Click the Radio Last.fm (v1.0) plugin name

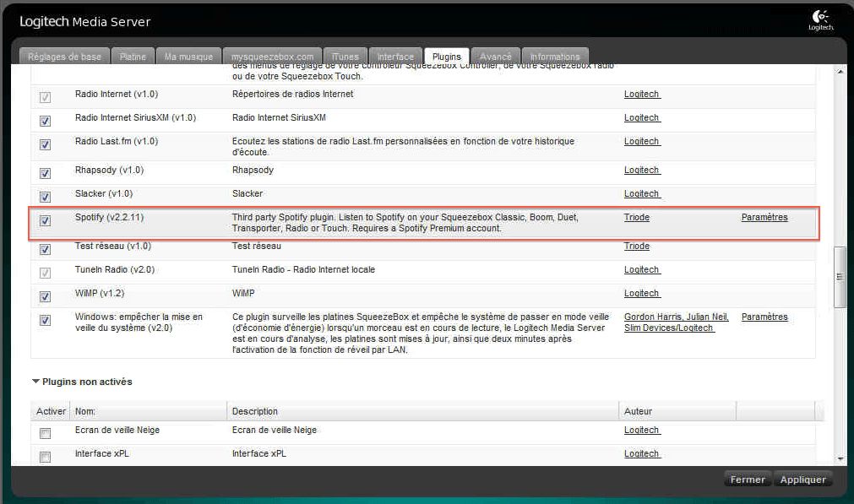point(117,141)
